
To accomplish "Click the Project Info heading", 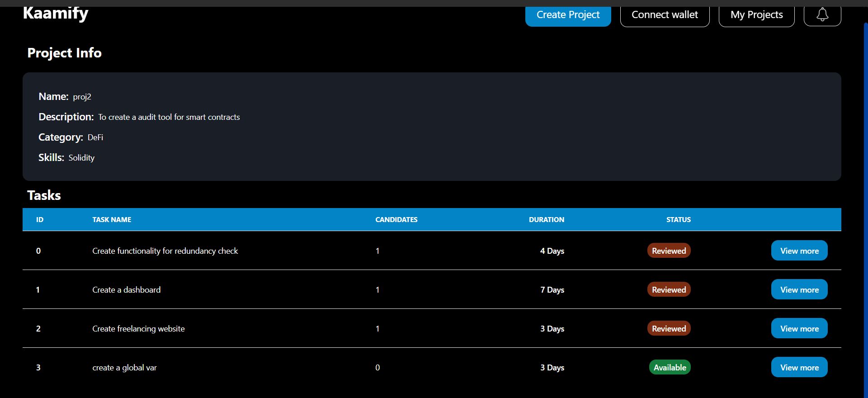I will coord(64,53).
